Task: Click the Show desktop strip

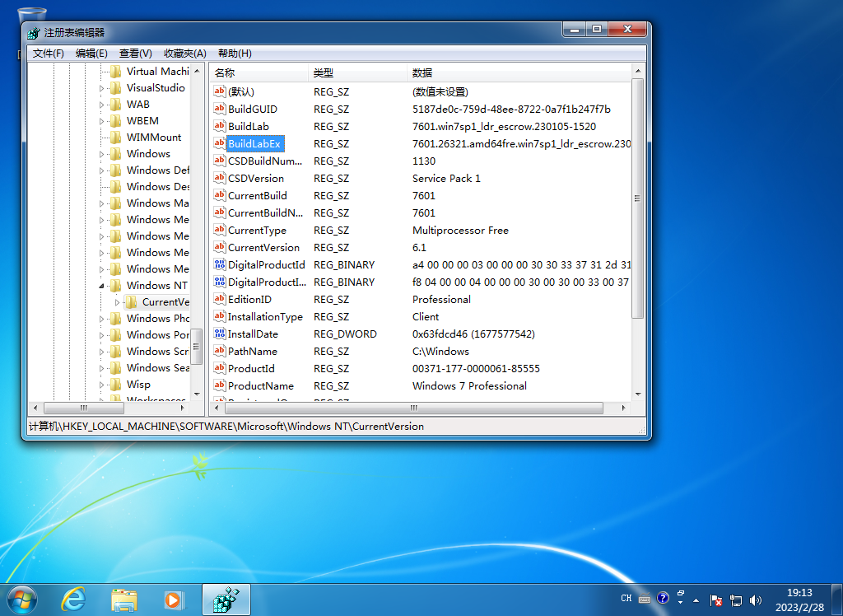Action: 837,600
